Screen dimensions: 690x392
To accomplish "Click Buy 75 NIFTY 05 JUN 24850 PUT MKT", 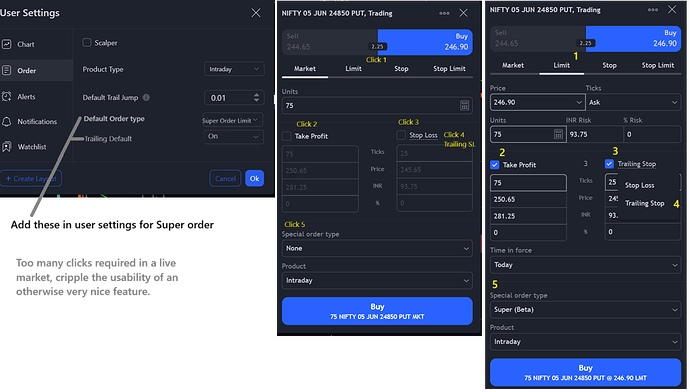I will click(377, 311).
